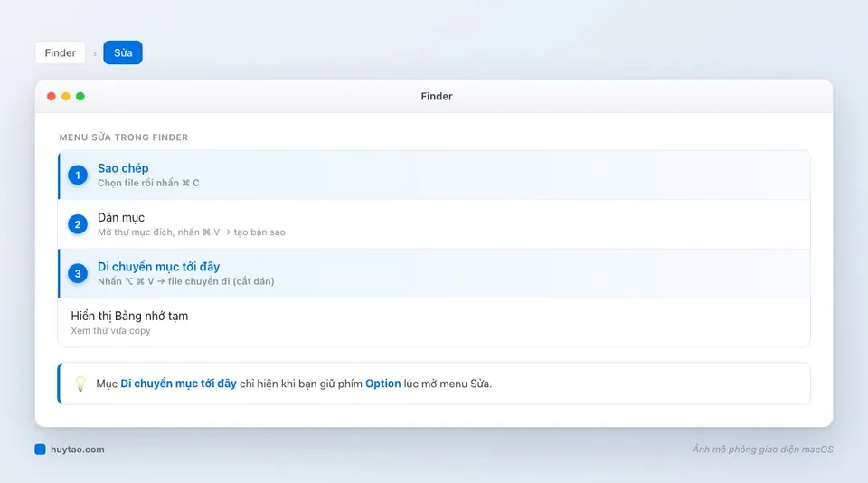Screen dimensions: 868x483
Task: Select Di chuyển mục tới đây item
Action: 434,274
